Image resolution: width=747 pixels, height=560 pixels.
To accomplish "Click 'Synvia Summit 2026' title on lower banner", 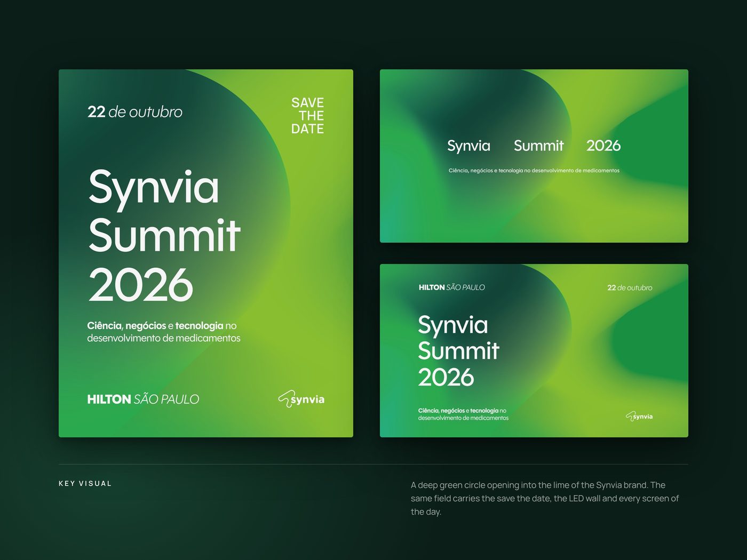I will [458, 351].
